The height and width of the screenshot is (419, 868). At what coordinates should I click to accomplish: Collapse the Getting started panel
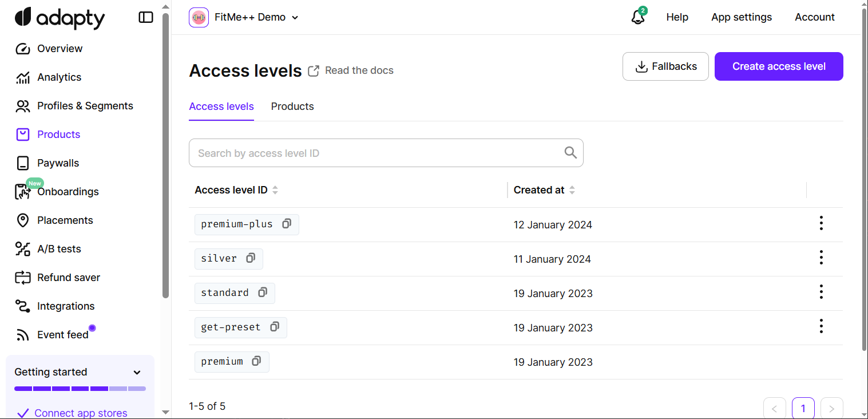[x=137, y=372]
